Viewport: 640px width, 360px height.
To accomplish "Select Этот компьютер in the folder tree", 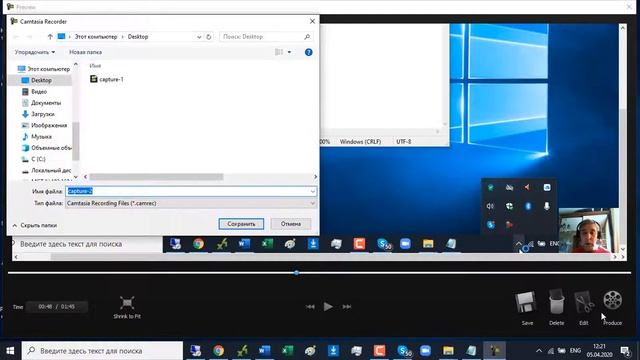I will point(44,69).
